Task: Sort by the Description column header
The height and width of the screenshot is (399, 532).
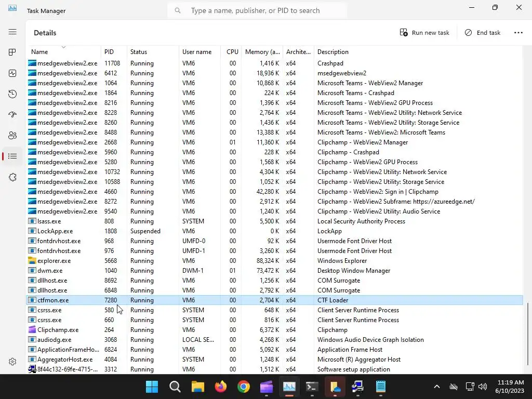Action: pos(417,52)
